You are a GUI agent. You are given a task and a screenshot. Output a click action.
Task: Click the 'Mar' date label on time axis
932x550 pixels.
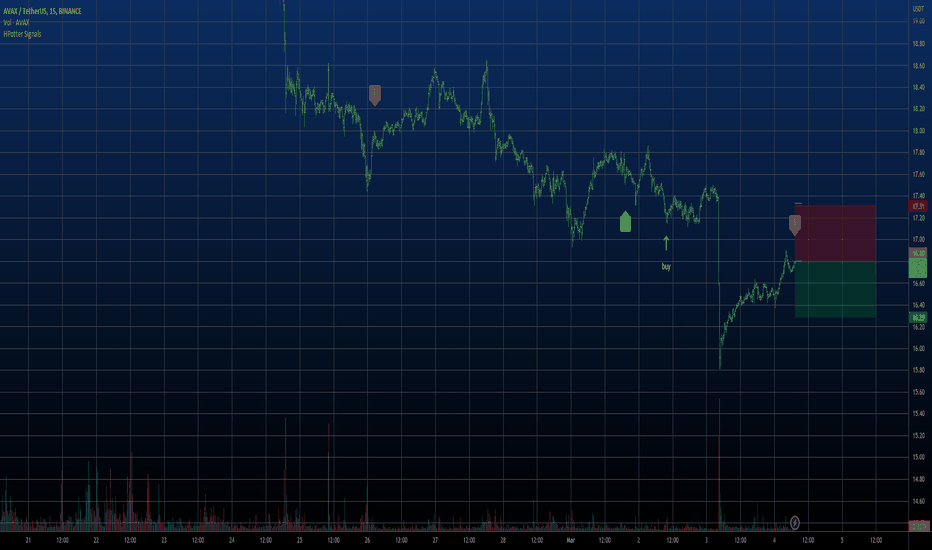[571, 540]
